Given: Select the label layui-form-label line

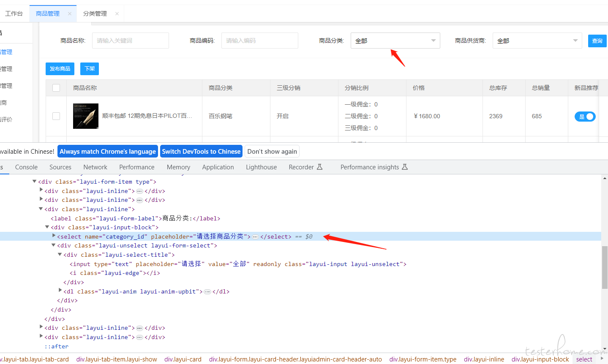Looking at the screenshot, I should pos(135,218).
